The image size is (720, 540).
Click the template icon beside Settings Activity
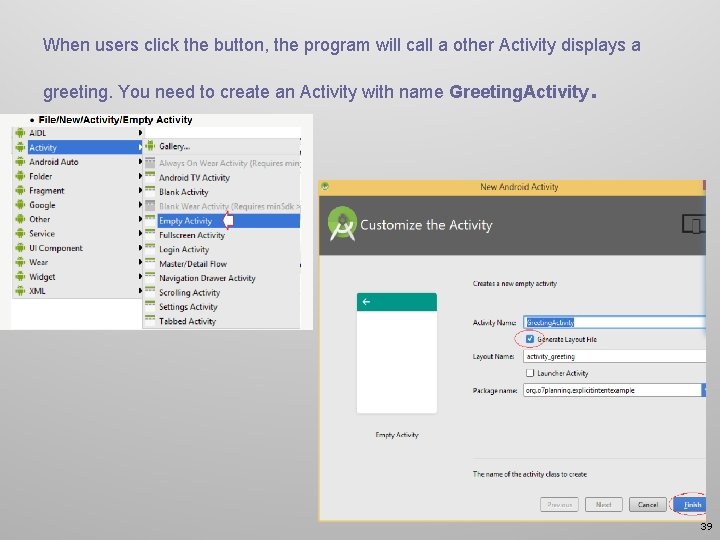150,306
